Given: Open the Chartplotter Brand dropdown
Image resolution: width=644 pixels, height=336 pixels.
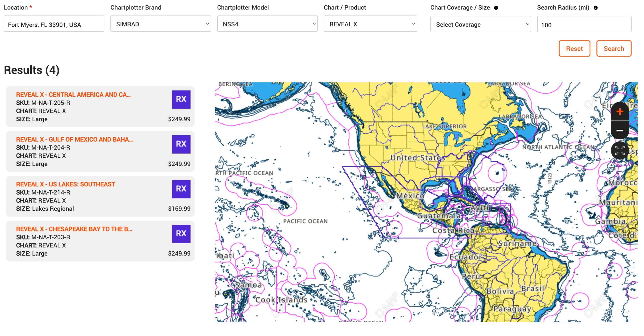Looking at the screenshot, I should (x=160, y=24).
